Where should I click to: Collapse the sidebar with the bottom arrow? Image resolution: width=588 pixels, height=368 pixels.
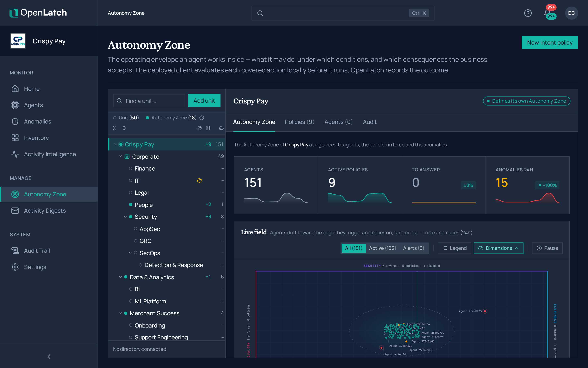click(49, 356)
